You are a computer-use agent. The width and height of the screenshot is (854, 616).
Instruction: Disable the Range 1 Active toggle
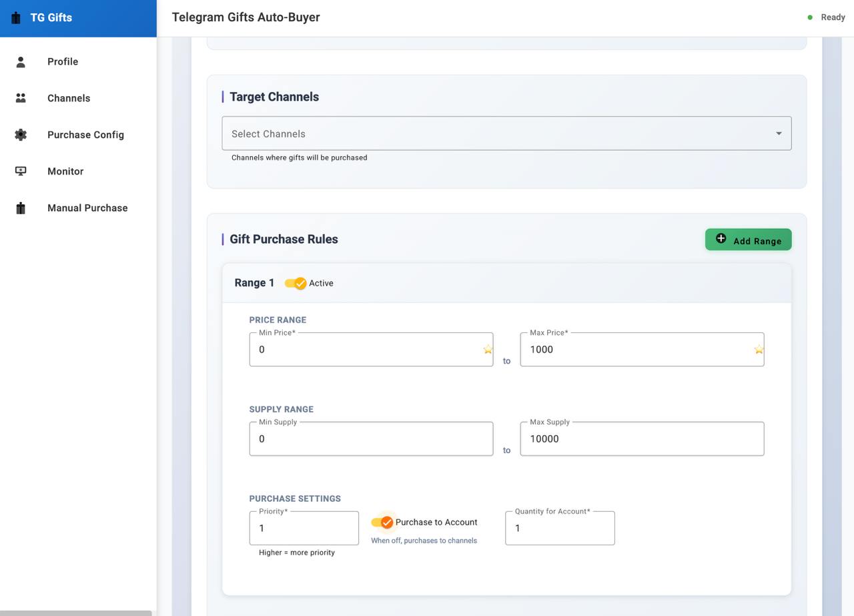click(296, 283)
